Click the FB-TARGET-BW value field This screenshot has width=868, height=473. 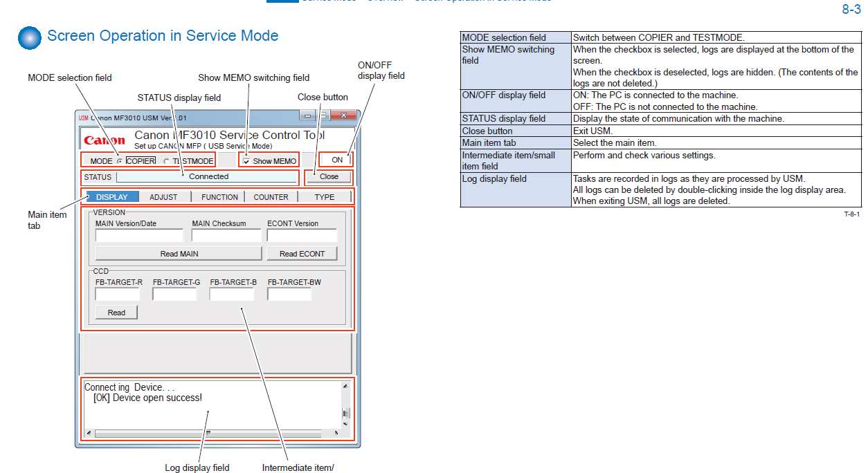click(289, 294)
